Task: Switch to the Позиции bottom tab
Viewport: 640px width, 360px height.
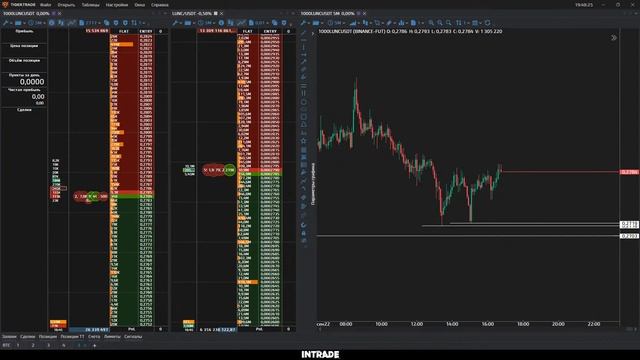Action: click(x=48, y=337)
